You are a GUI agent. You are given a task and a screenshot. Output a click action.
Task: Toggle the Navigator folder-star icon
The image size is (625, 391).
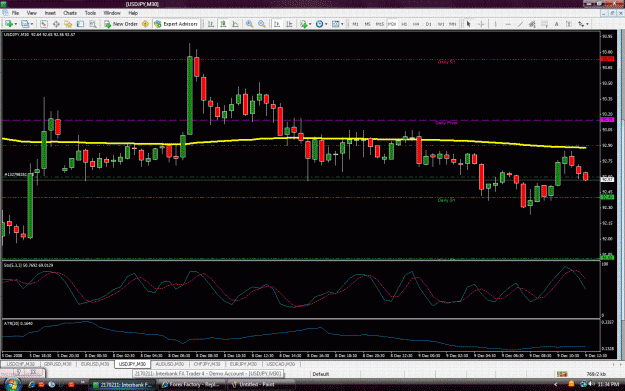point(68,24)
